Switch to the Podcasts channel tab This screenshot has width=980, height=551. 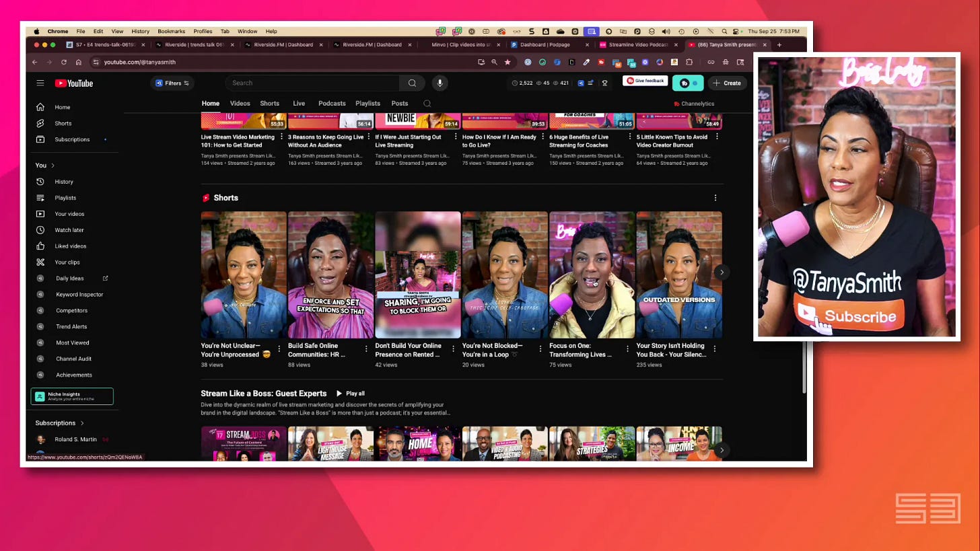click(332, 104)
